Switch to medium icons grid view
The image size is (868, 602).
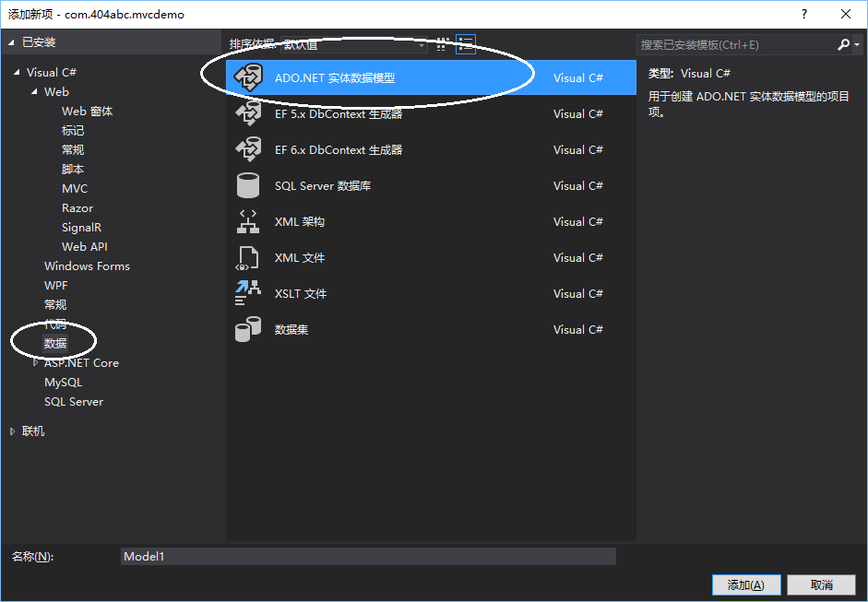(441, 45)
